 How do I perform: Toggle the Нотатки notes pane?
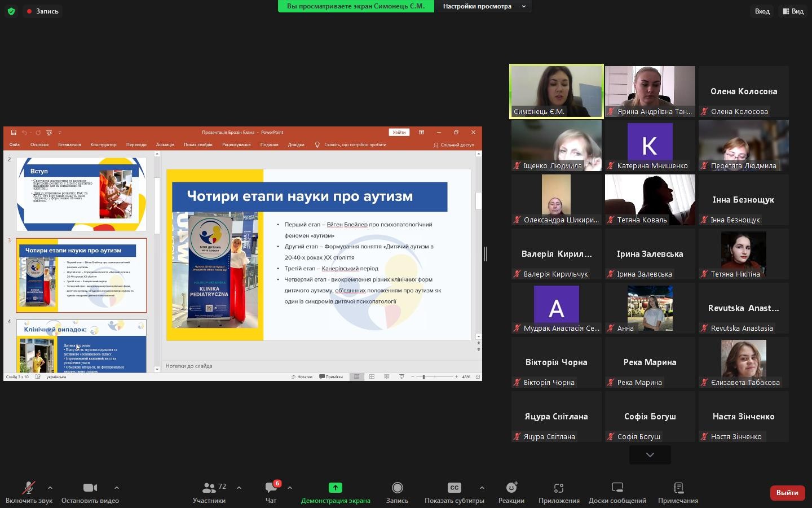pos(302,377)
